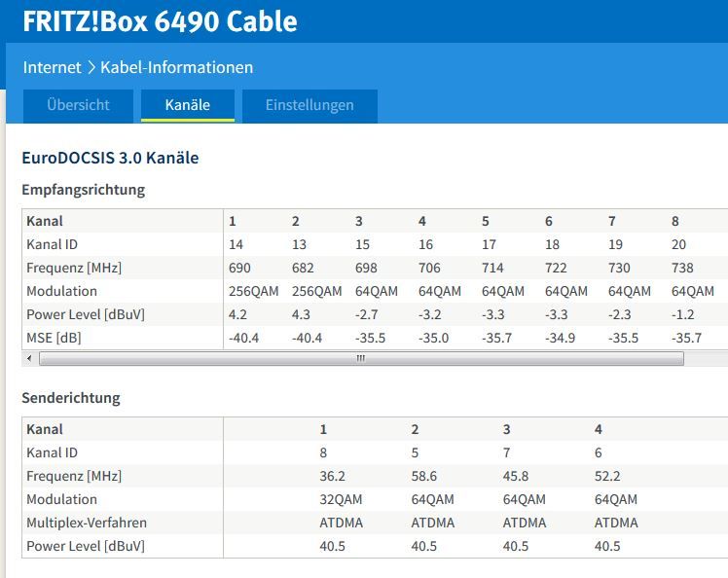Click the downstream table's horizontal scrollbar thumb
Image resolution: width=728 pixels, height=578 pixels.
tap(360, 358)
